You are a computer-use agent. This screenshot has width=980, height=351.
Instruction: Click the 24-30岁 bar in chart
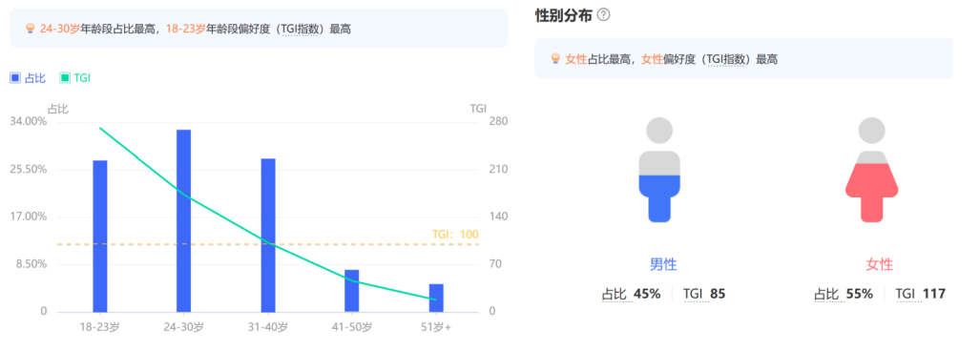click(184, 220)
